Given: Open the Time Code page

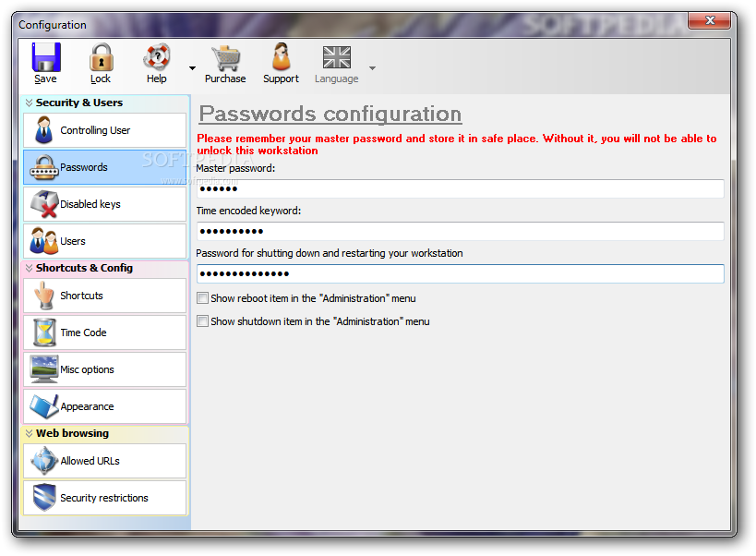Looking at the screenshot, I should tap(104, 332).
